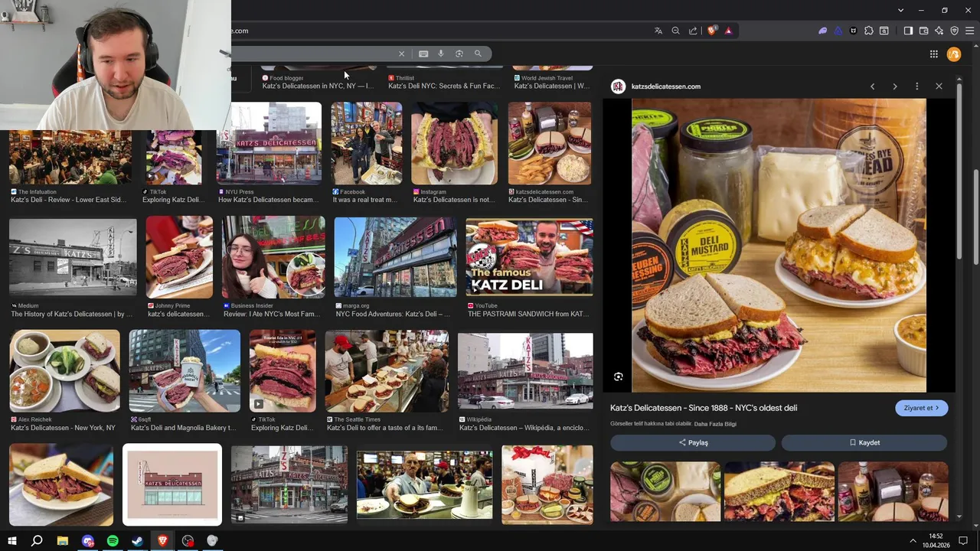Open the Business Insider review image result
This screenshot has width=980, height=551.
coord(273,257)
